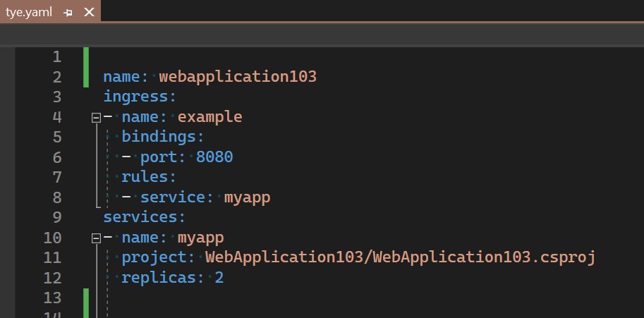Click the 'name:' key on line 2
The width and height of the screenshot is (644, 318).
coord(126,77)
